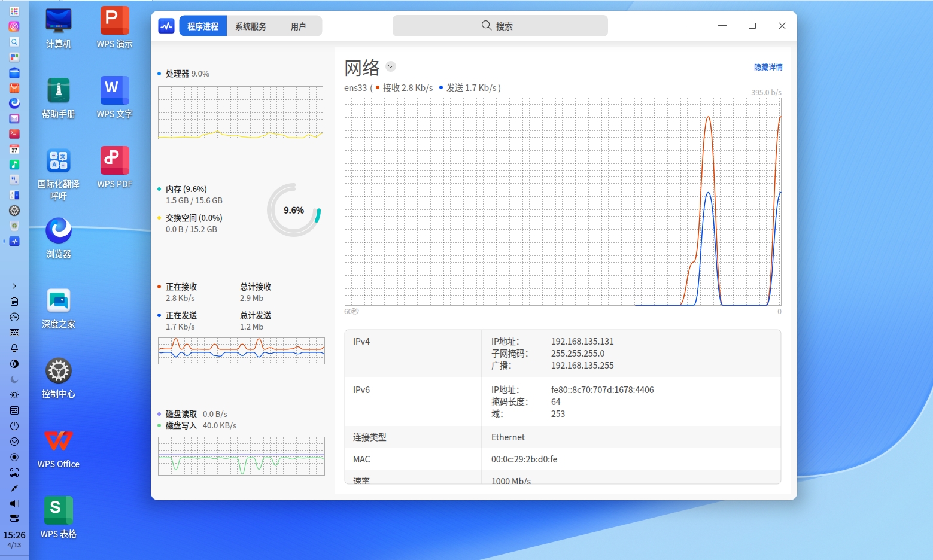Click the 隐藏详情 link
933x560 pixels.
(768, 67)
